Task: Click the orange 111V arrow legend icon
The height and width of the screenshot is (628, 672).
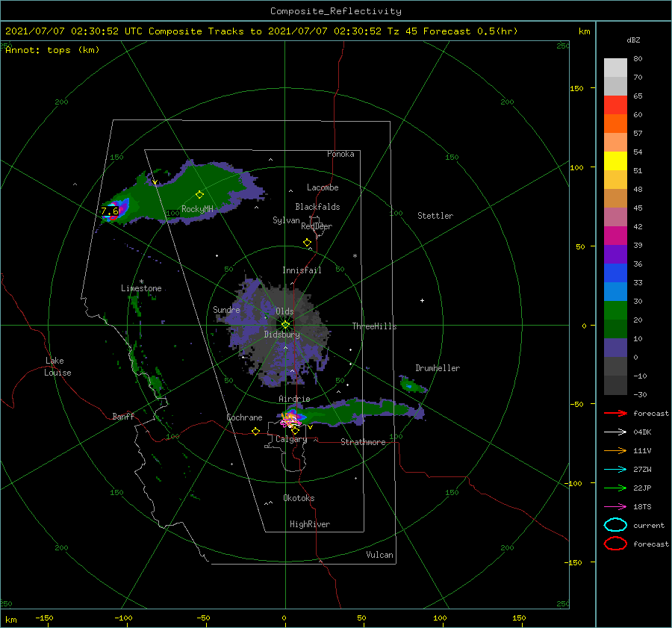Action: tap(615, 450)
